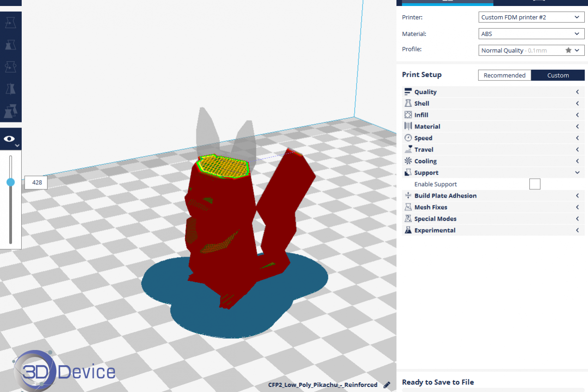588x392 pixels.
Task: Open the view mode eye menu
Action: coord(11,139)
